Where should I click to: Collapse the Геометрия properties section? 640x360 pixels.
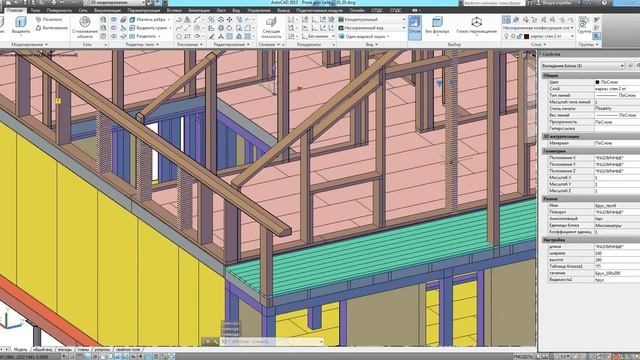(590, 151)
